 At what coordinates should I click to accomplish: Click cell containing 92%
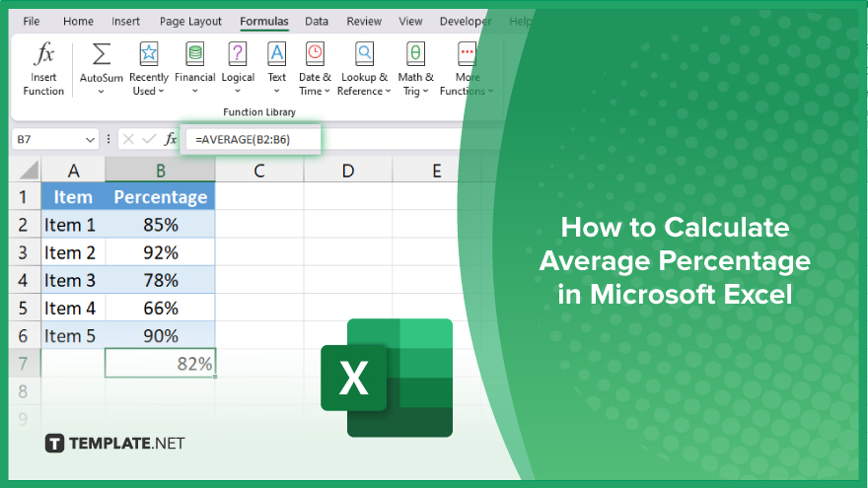tap(161, 252)
